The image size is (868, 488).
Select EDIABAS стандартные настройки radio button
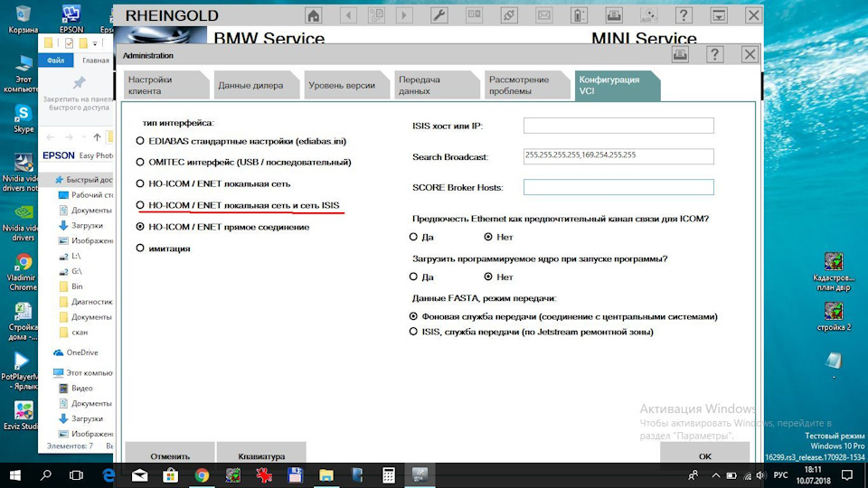point(140,141)
